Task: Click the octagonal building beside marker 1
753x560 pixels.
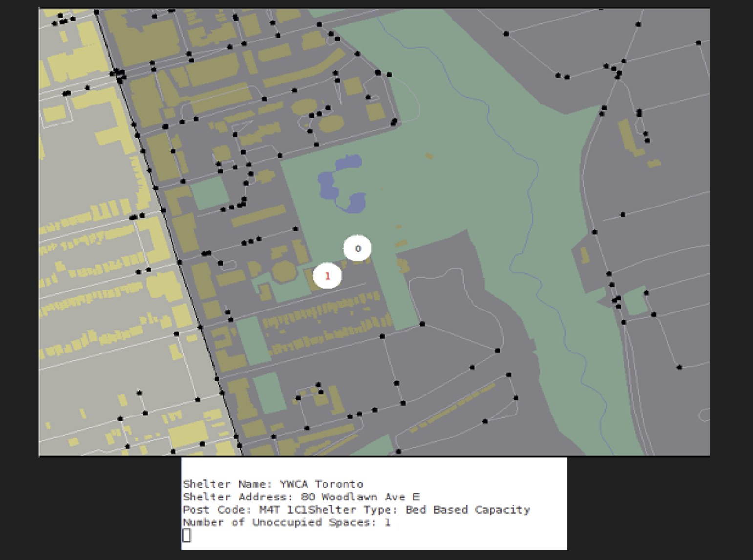Action: [283, 271]
